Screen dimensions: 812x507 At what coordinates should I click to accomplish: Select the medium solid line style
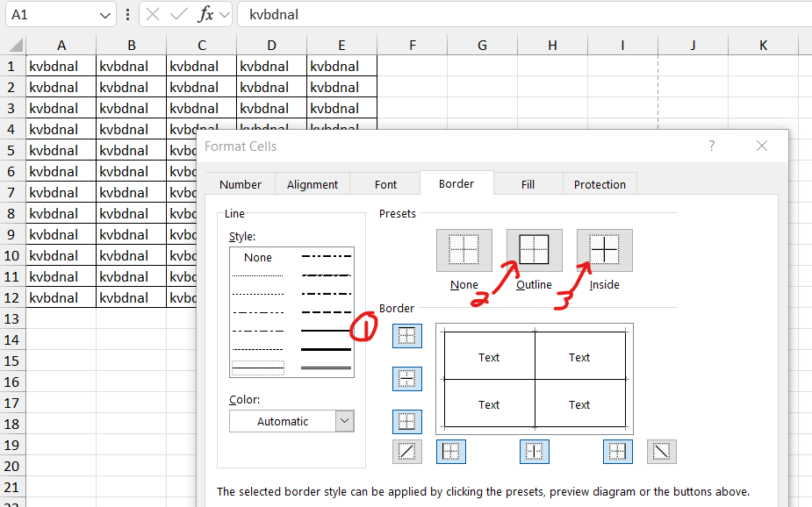point(327,331)
